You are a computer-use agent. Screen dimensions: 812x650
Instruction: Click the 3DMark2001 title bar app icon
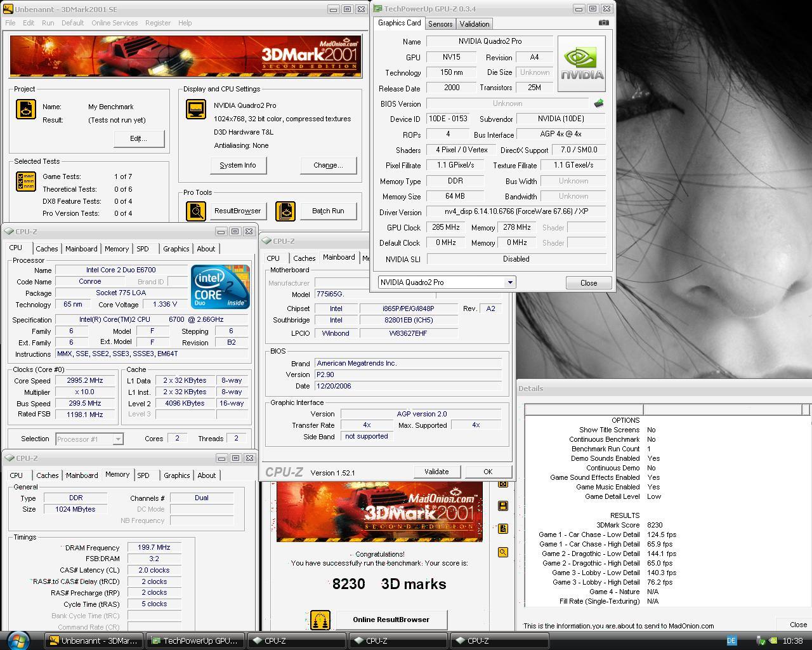pyautogui.click(x=8, y=9)
